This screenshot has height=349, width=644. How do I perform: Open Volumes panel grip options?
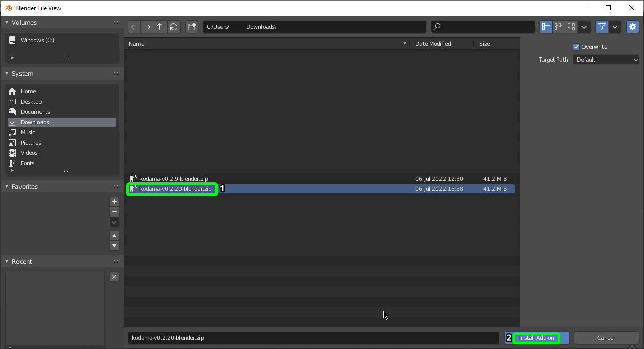117,23
